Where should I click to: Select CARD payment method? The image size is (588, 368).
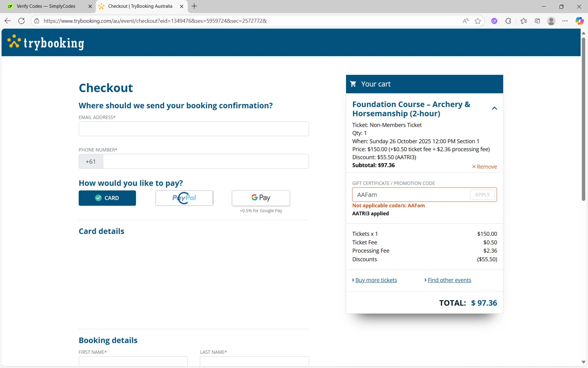click(107, 198)
